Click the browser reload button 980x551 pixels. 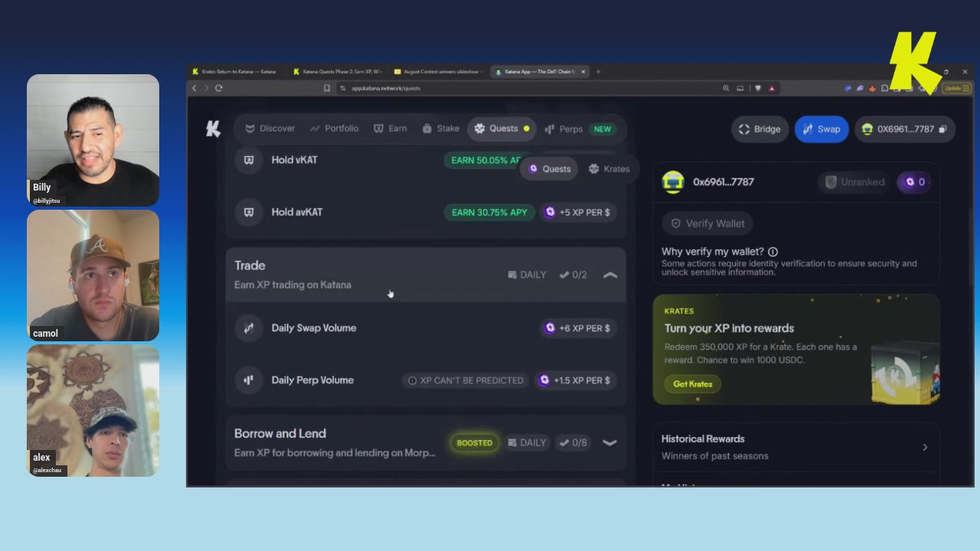[x=219, y=88]
